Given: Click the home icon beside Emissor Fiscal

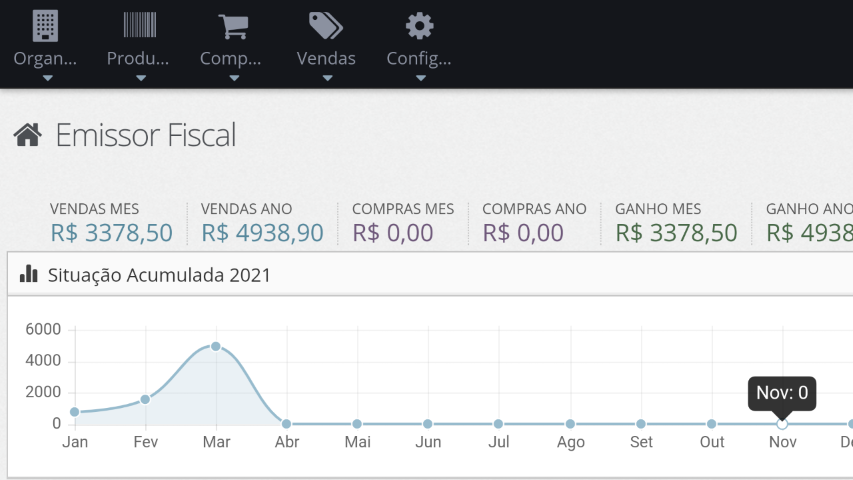Looking at the screenshot, I should pyautogui.click(x=27, y=135).
